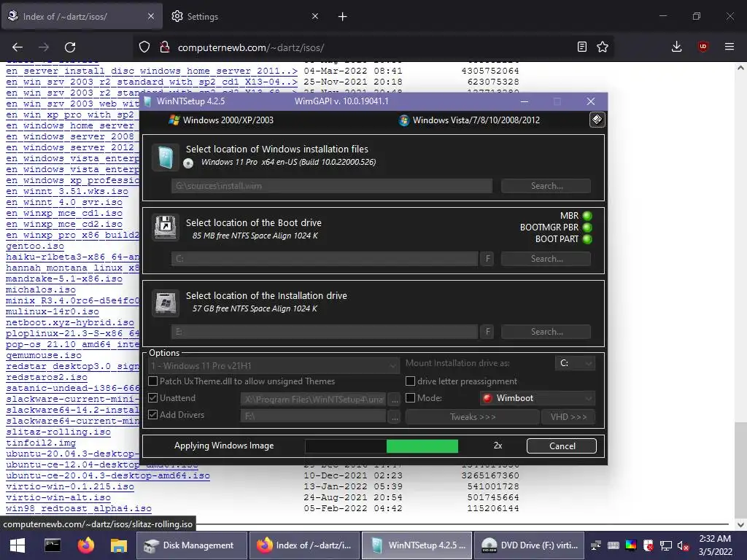747x560 pixels.
Task: Toggle the Mode checkbox
Action: (x=410, y=397)
